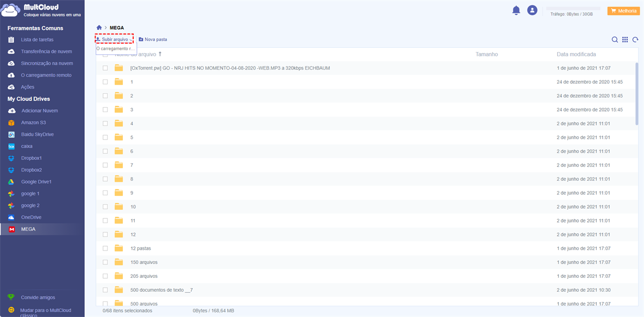
Task: Open the user account avatar
Action: pos(532,10)
